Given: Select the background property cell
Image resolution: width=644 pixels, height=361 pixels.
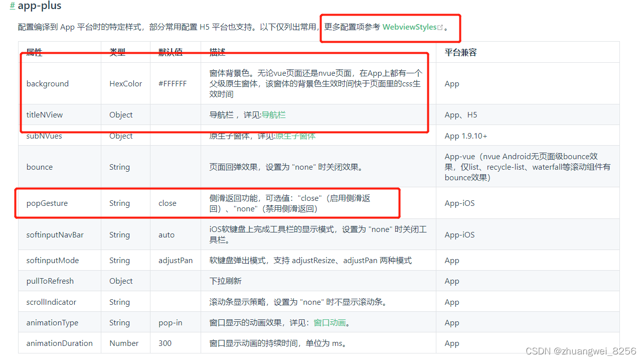Looking at the screenshot, I should tap(48, 83).
